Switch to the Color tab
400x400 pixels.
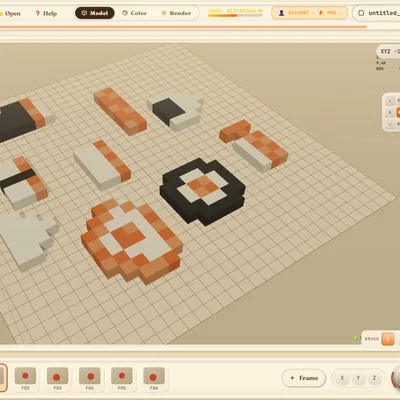click(x=134, y=13)
